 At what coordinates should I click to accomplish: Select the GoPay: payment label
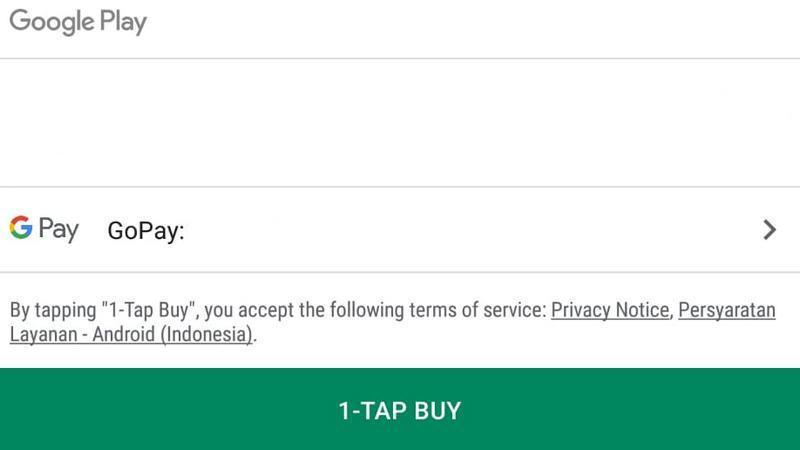click(x=146, y=231)
